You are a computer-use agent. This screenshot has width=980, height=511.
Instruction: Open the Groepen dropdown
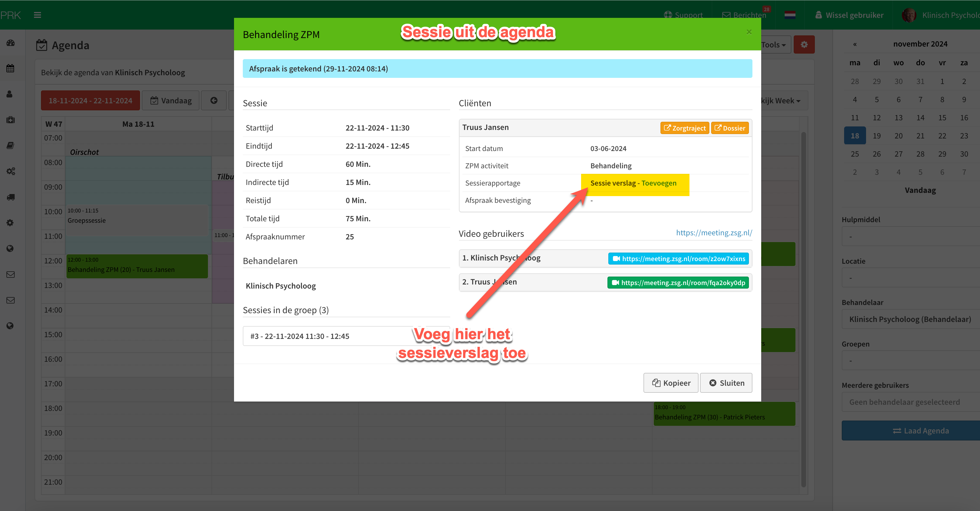[x=911, y=361]
